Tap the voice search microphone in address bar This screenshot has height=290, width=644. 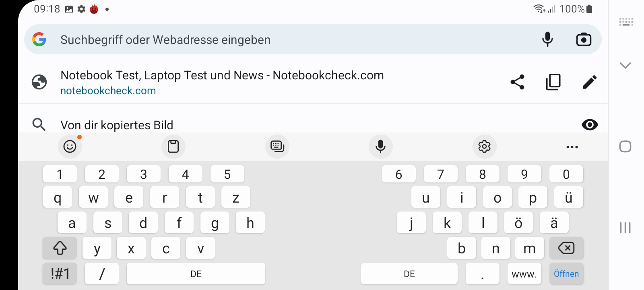[x=547, y=39]
